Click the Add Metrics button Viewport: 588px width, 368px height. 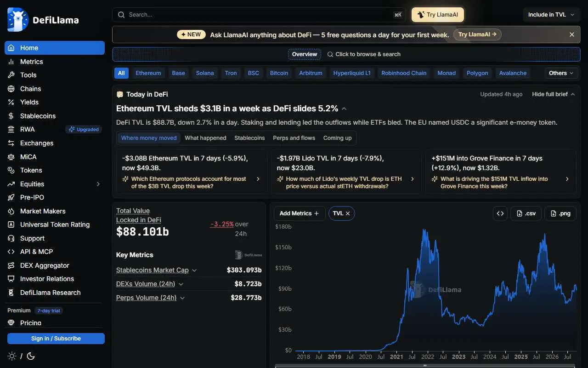(x=300, y=213)
